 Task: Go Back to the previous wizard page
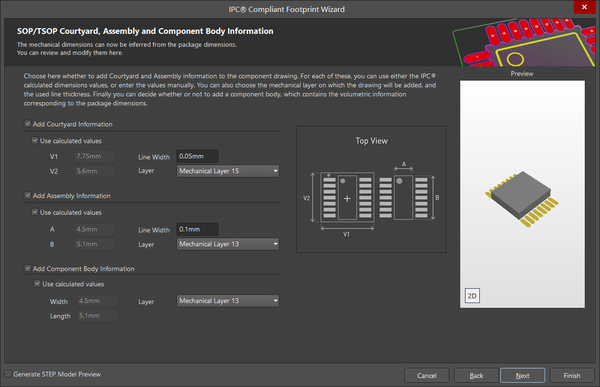click(476, 376)
